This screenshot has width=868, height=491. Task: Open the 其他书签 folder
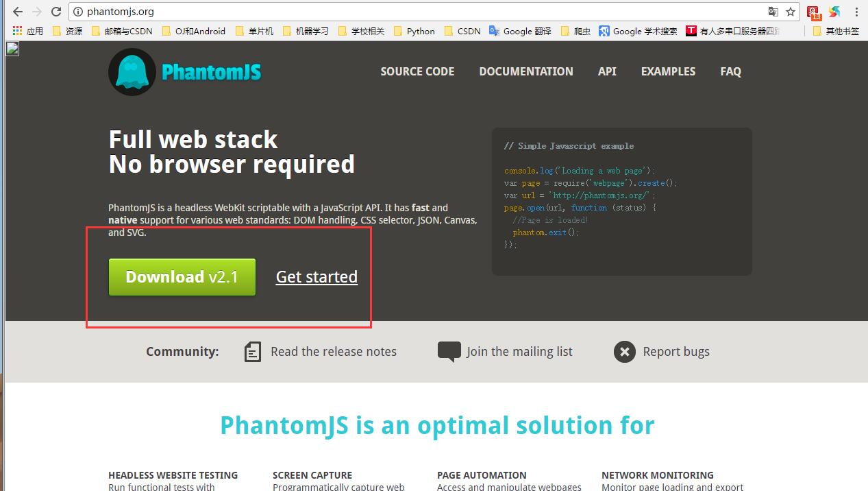pos(836,31)
